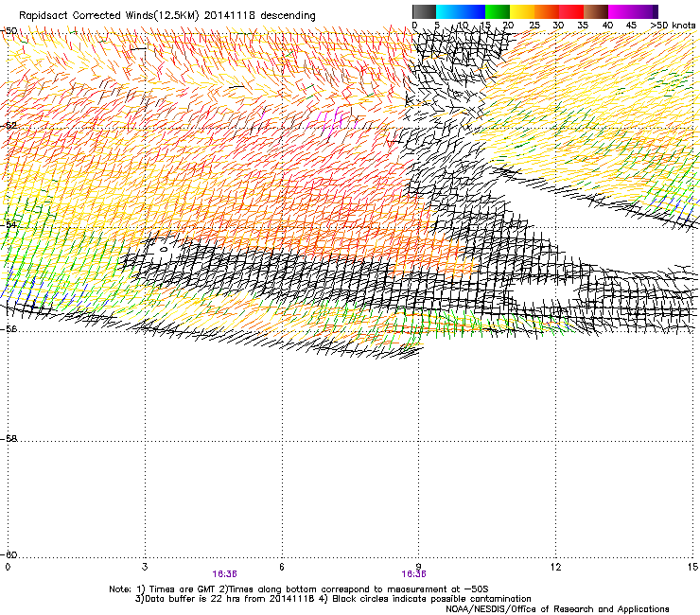
Task: Select the yellow 20-25 knots legend color
Action: pyautogui.click(x=522, y=11)
